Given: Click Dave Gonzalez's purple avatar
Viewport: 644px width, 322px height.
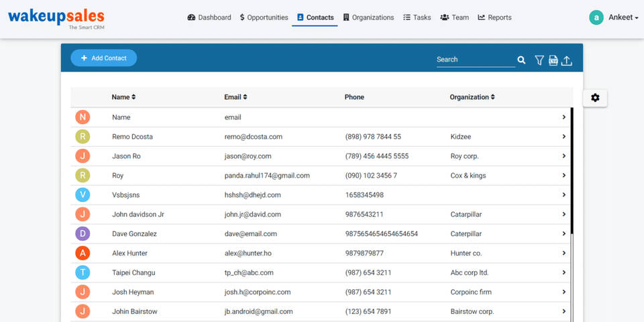Looking at the screenshot, I should [x=83, y=234].
